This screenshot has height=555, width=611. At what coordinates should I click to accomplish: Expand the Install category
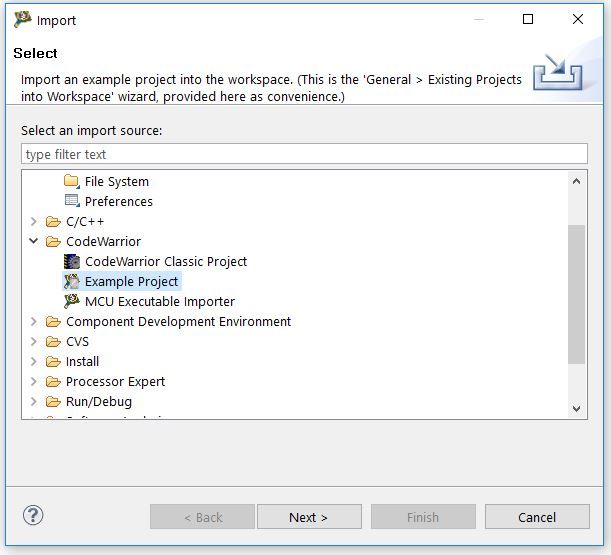click(34, 362)
